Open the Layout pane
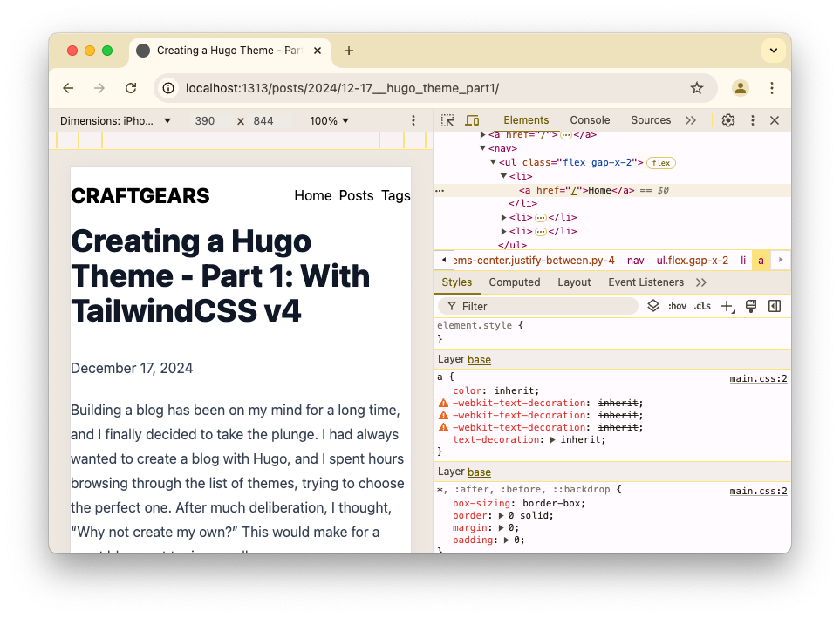This screenshot has height=618, width=840. 574,282
